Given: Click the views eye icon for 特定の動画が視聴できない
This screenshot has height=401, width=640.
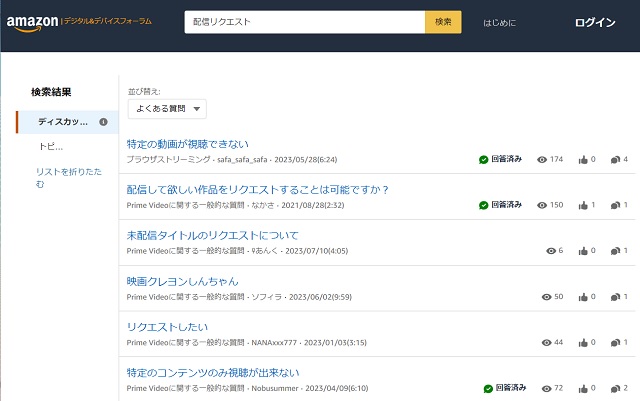Looking at the screenshot, I should 542,160.
